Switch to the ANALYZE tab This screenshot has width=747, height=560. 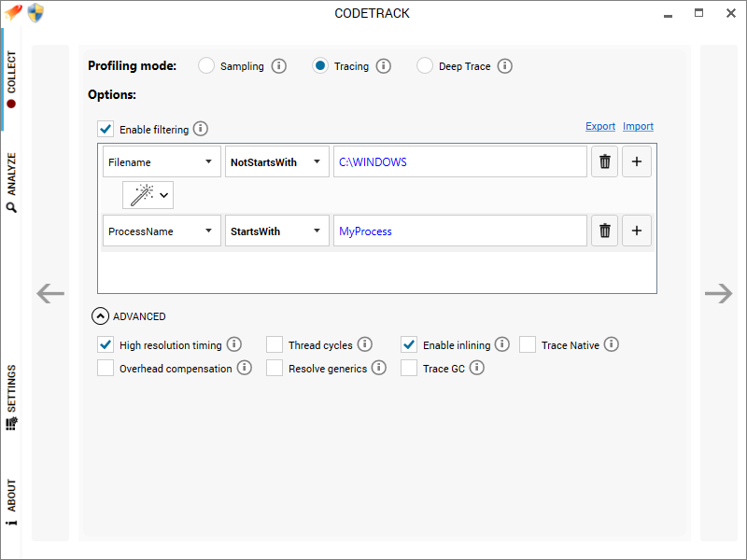point(11,182)
